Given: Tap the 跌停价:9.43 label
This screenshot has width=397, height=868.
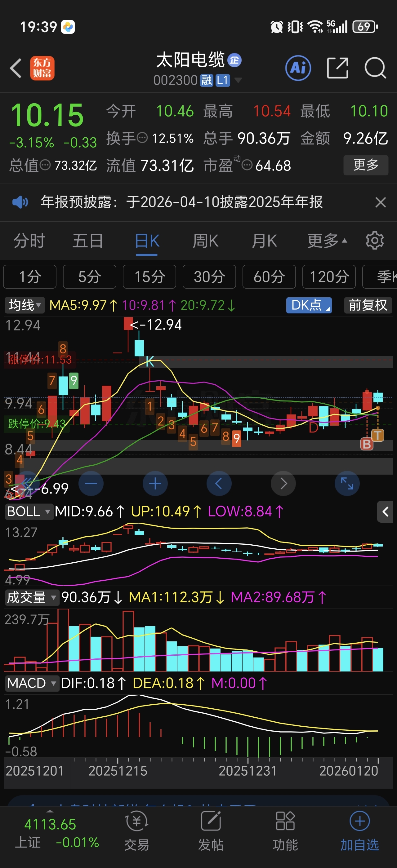Looking at the screenshot, I should [36, 423].
